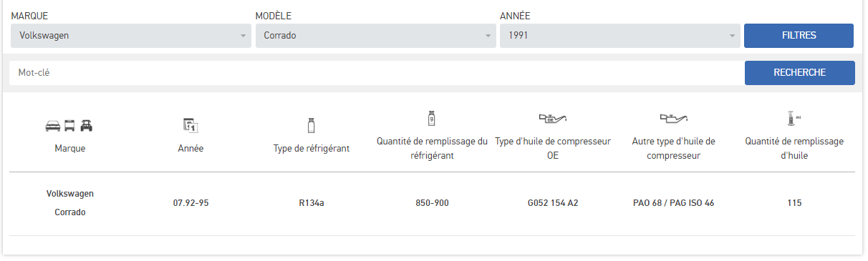Click the refrigerant fill quantity bottle icon
Screen dimensions: 868x261
(432, 119)
